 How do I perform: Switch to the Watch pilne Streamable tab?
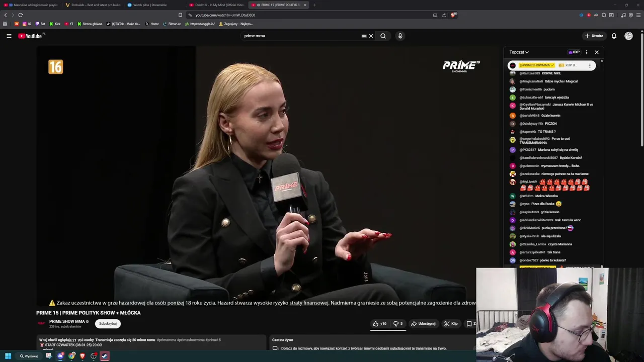(x=155, y=5)
